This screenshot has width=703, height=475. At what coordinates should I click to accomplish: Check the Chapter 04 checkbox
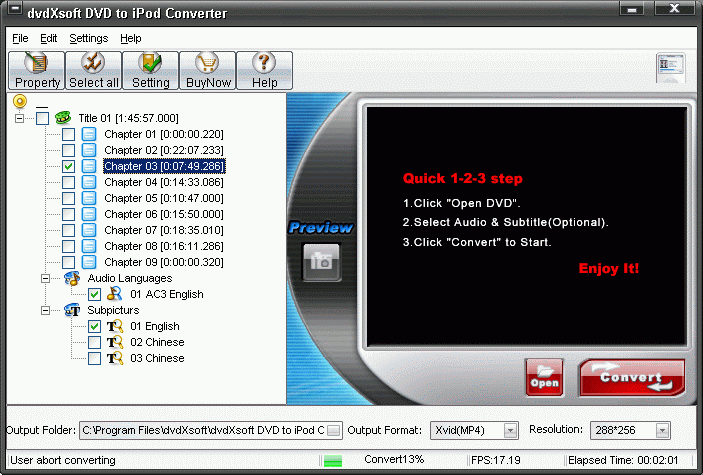(68, 182)
